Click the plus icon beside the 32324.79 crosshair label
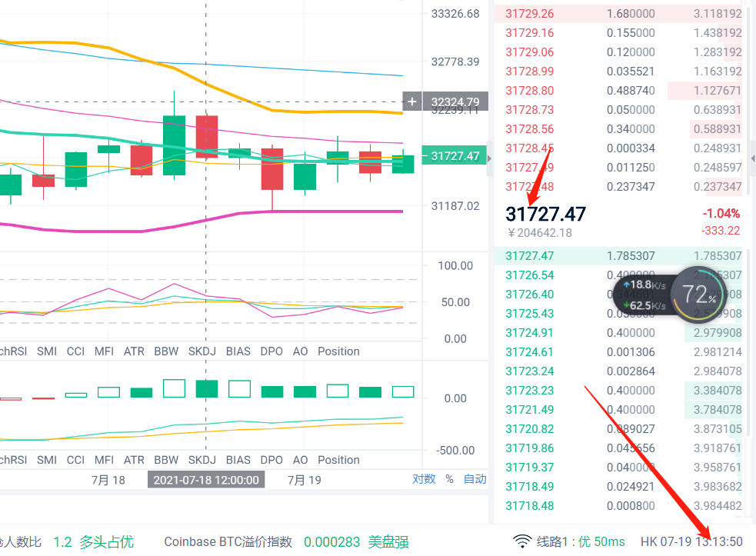 point(411,102)
